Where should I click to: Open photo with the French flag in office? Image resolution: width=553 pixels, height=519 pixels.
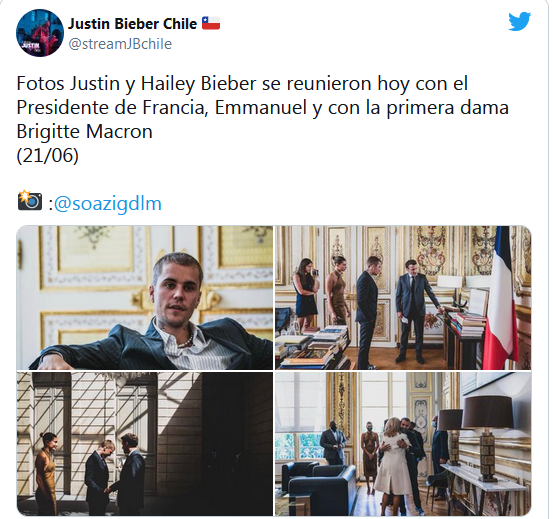(x=403, y=298)
